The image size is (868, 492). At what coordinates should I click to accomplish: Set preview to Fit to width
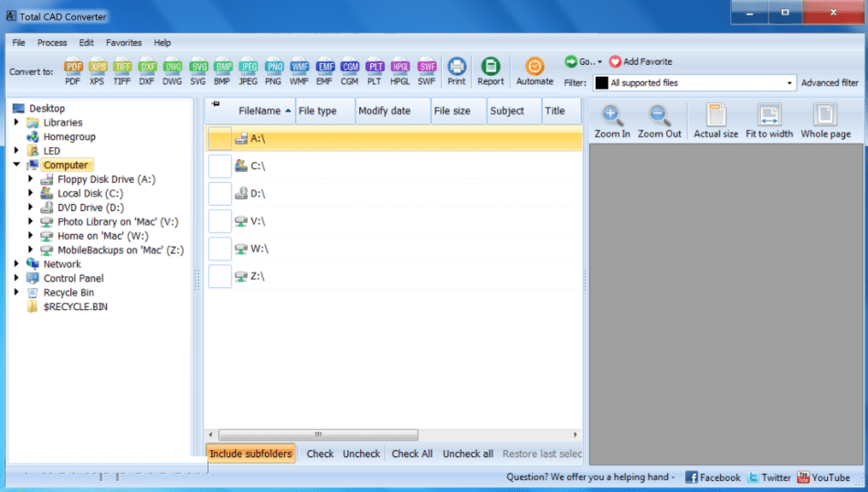768,121
